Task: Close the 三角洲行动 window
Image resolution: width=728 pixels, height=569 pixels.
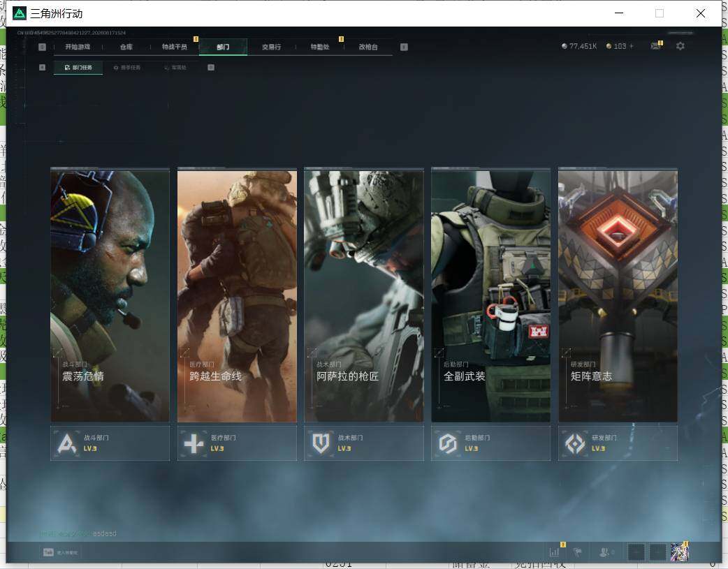Action: 701,13
